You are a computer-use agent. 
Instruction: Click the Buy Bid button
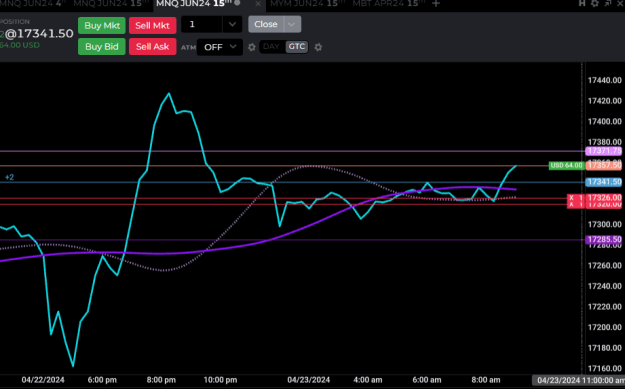[x=102, y=47]
